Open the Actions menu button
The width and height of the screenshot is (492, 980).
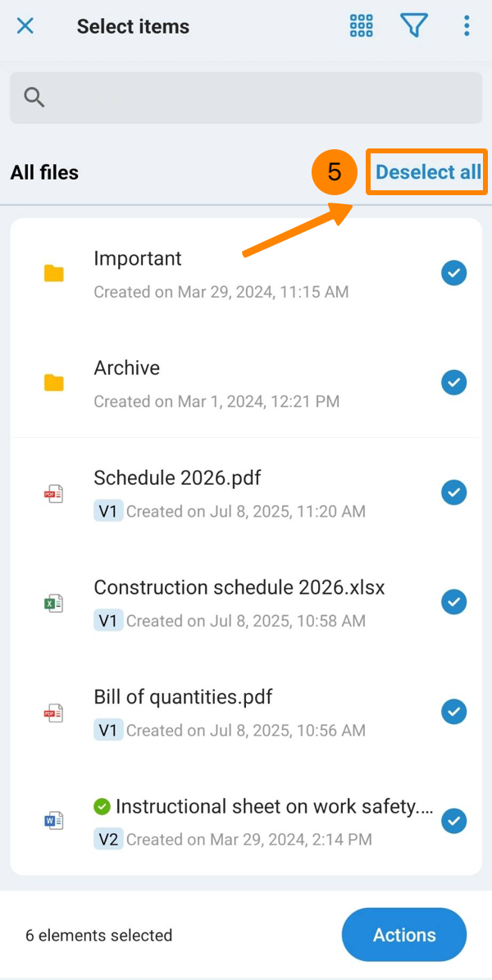point(404,934)
